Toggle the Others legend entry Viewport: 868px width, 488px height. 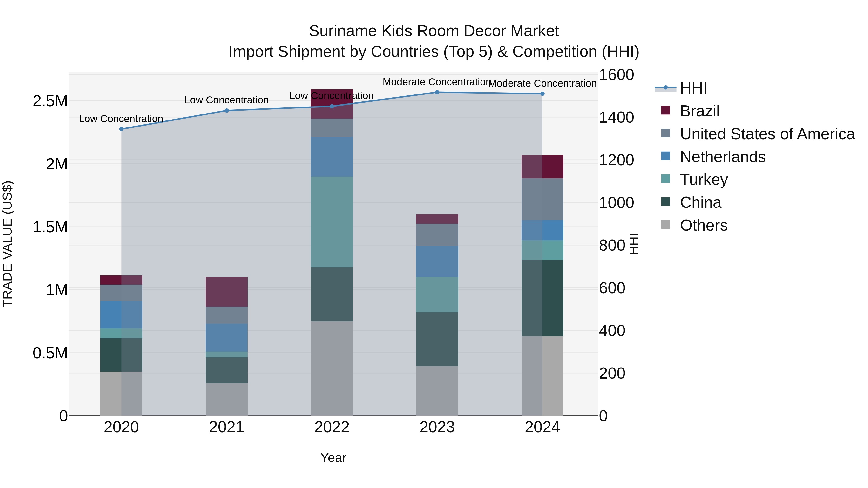pyautogui.click(x=694, y=225)
